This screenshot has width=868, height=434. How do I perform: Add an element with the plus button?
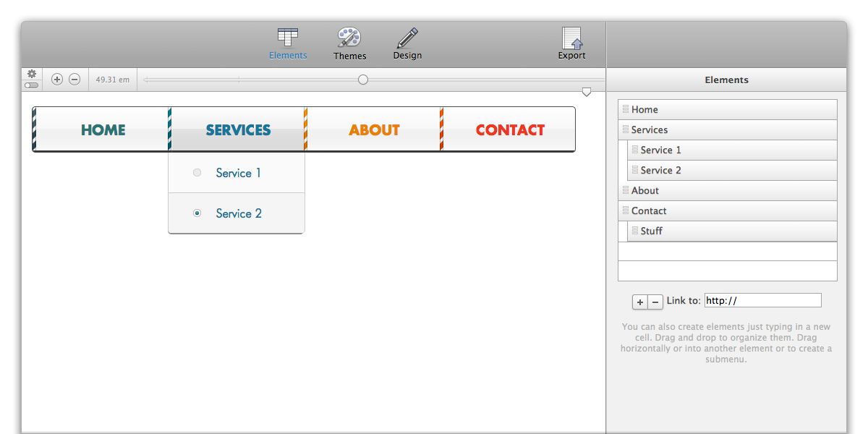(x=640, y=302)
